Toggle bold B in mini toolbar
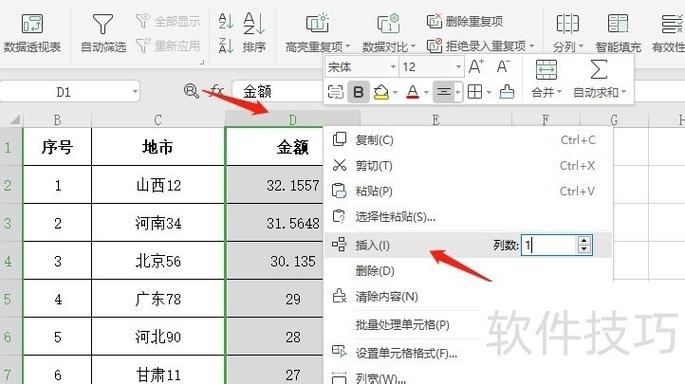 tap(358, 92)
